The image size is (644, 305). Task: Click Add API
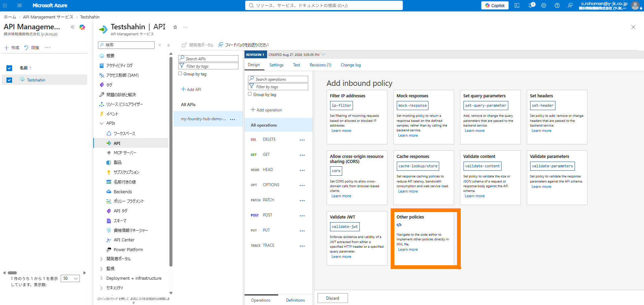pos(191,90)
